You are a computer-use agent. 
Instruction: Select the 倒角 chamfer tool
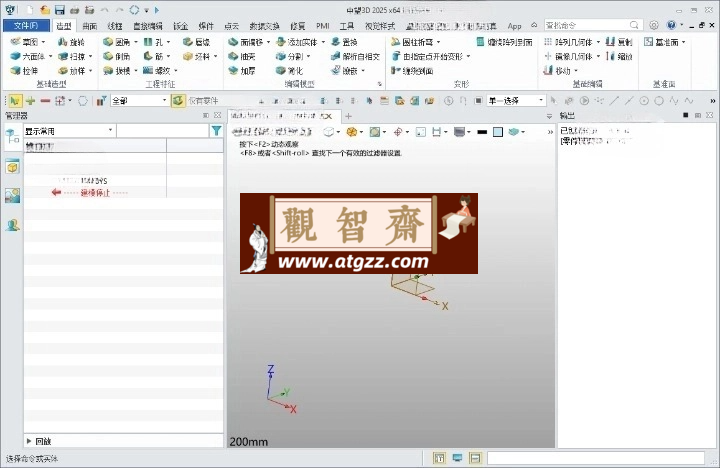coord(117,56)
